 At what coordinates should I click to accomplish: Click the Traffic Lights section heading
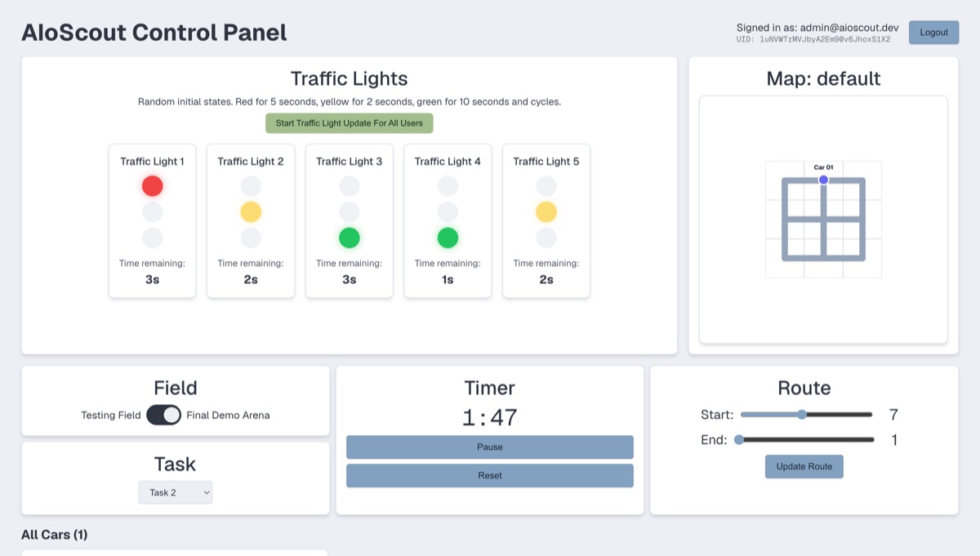[x=350, y=78]
